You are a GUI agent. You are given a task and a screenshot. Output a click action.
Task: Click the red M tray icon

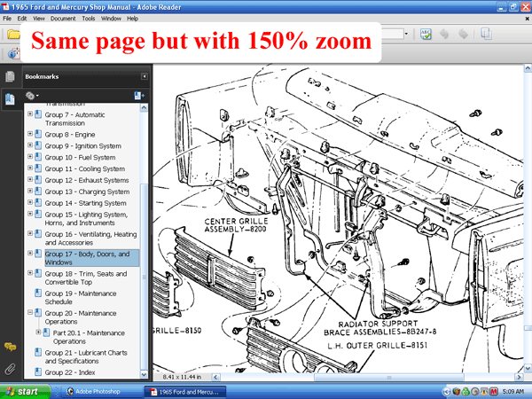(494, 392)
